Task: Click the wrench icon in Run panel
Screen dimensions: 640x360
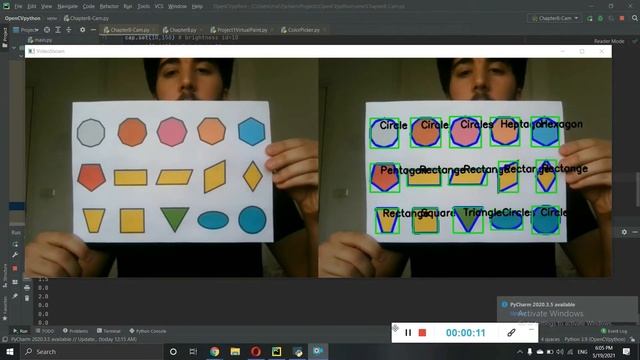Action: click(15, 255)
